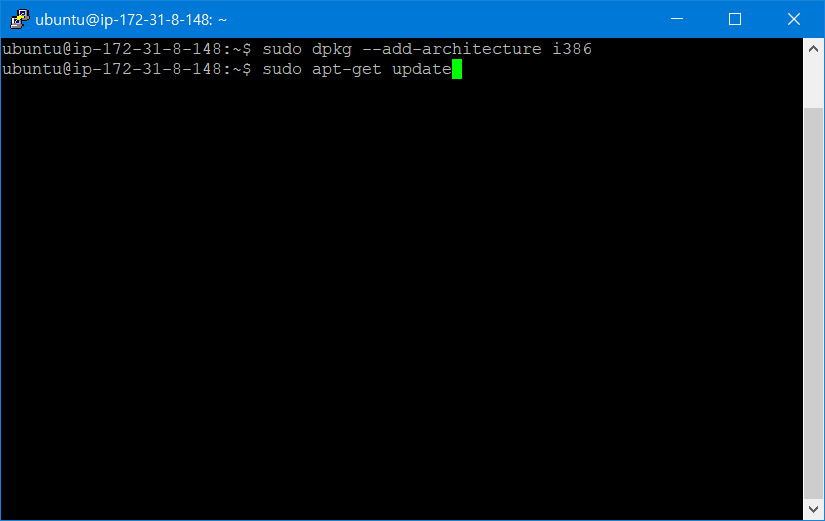The image size is (825, 521).
Task: Click sudo in the apt-get command line
Action: 281,69
